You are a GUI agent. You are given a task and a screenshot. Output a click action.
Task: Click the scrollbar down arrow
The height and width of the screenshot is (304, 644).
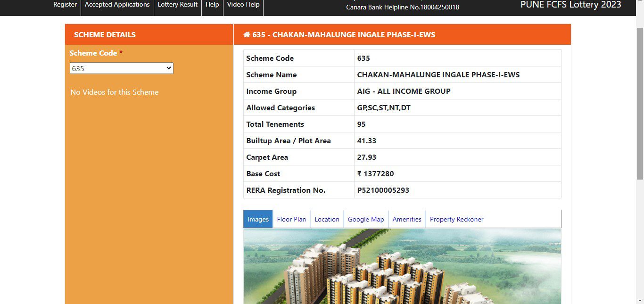(640, 300)
